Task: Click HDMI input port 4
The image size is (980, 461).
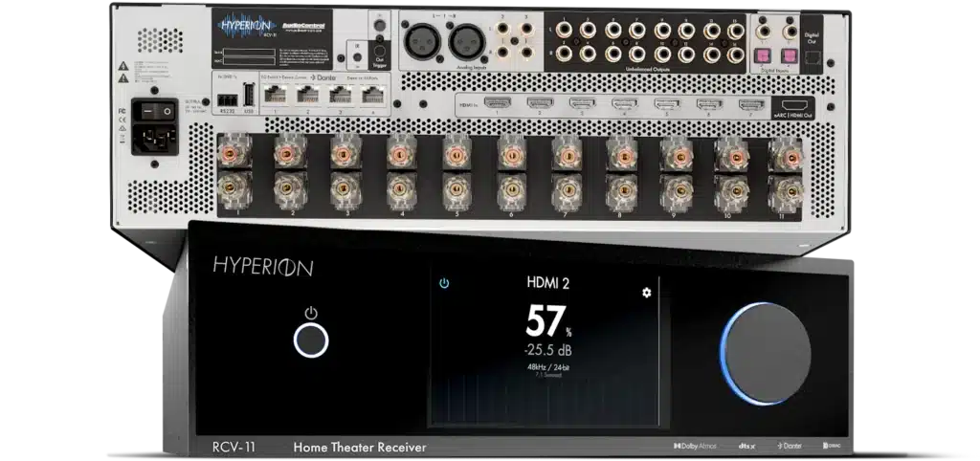Action: pos(622,103)
